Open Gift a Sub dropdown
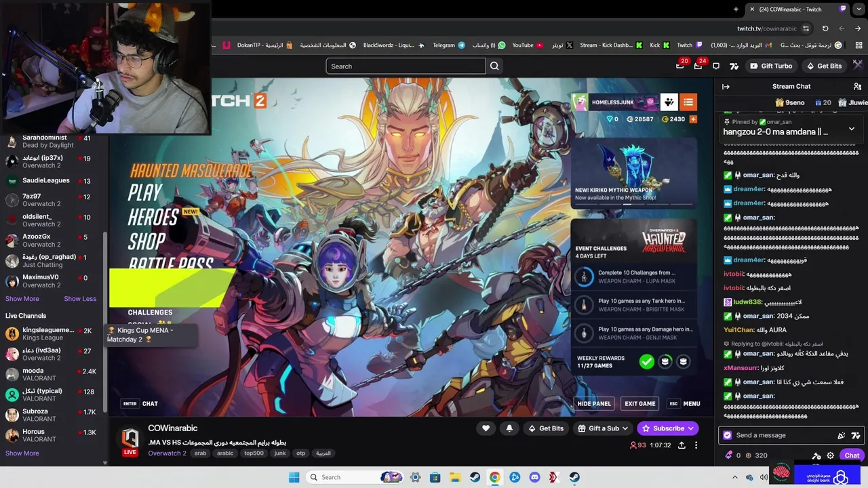Viewport: 868px width, 488px height. [x=602, y=428]
